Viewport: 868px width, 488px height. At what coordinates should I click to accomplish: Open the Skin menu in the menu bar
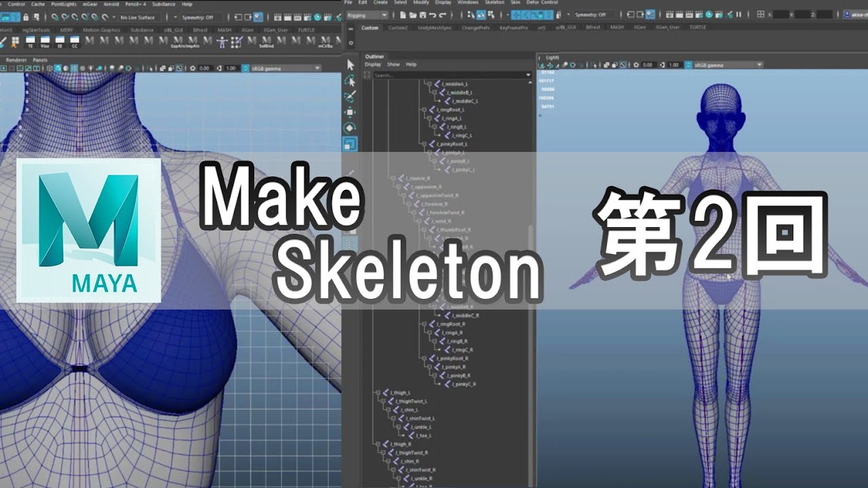click(515, 3)
